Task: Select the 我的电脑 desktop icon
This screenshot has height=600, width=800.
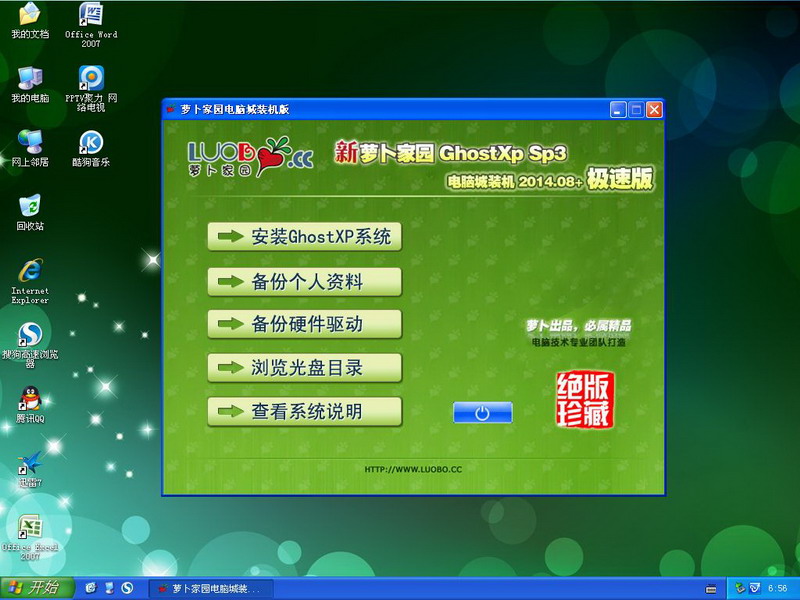Action: tap(30, 84)
